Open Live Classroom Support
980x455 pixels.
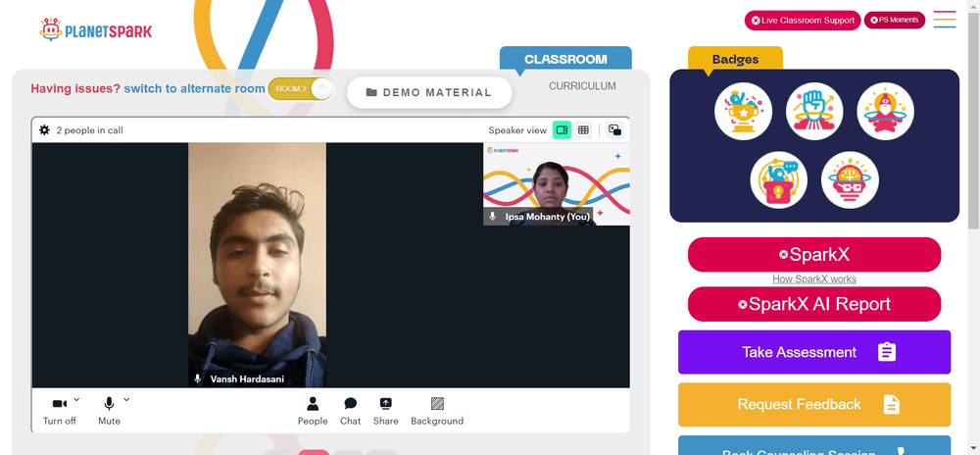point(803,20)
